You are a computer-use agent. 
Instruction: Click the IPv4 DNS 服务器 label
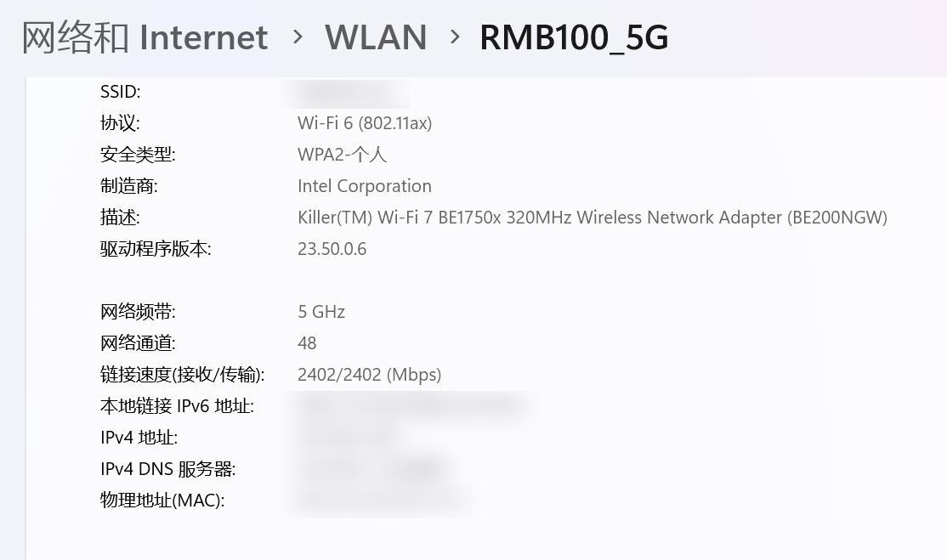167,469
